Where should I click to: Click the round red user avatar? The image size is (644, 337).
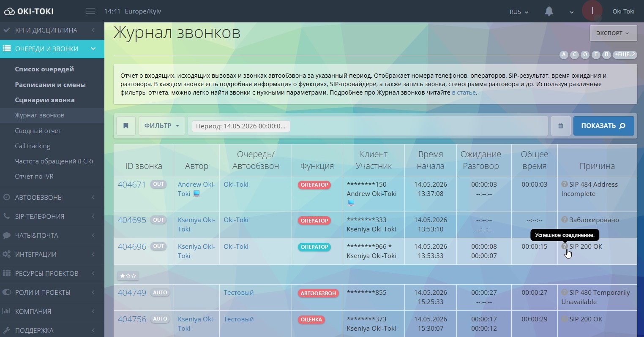pos(592,11)
